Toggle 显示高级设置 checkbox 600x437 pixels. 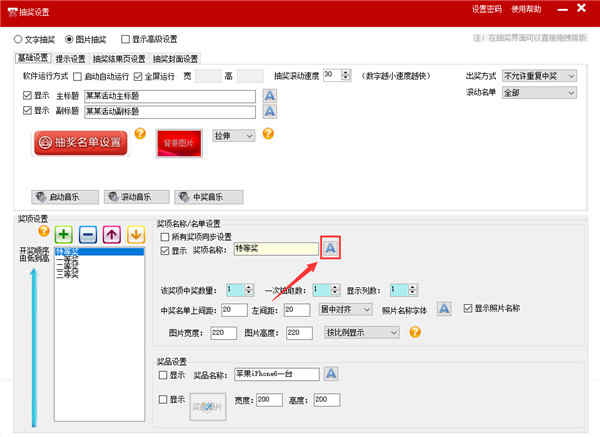tap(125, 39)
